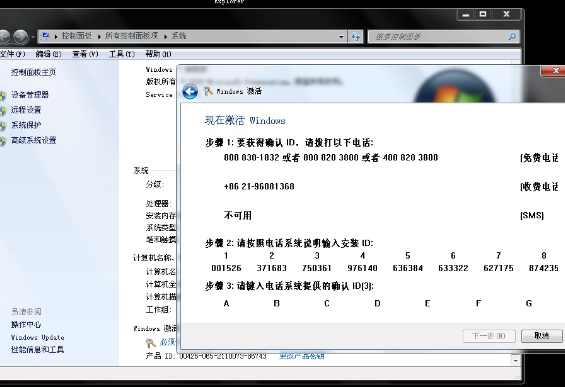Click installation ID group 750361
This screenshot has height=387, width=565.
click(317, 268)
